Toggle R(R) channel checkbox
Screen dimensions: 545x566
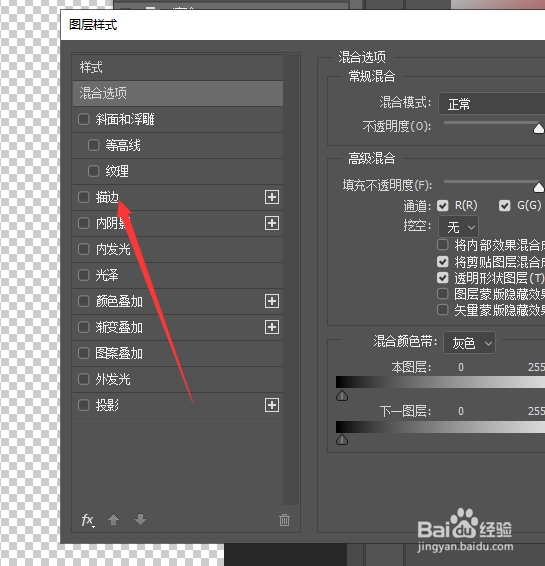(442, 206)
